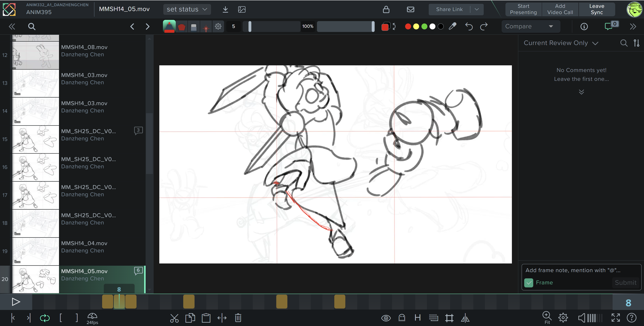Delete with the trash can icon
This screenshot has height=326, width=644.
pos(238,318)
